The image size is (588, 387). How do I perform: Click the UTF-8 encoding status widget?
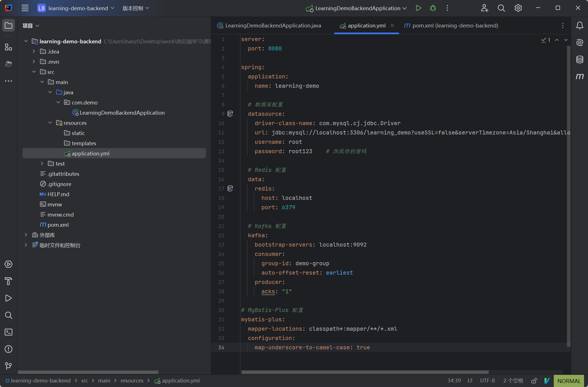coord(487,381)
